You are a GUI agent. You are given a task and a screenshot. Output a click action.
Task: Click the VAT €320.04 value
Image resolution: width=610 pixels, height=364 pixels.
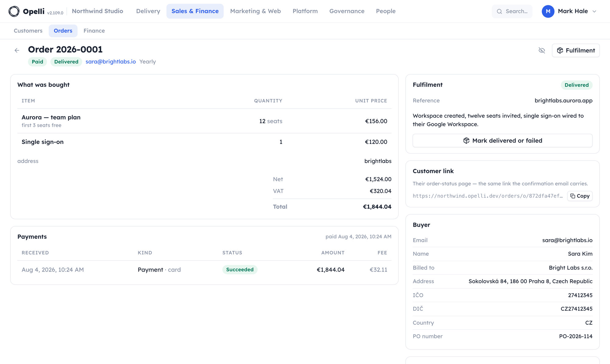(380, 191)
